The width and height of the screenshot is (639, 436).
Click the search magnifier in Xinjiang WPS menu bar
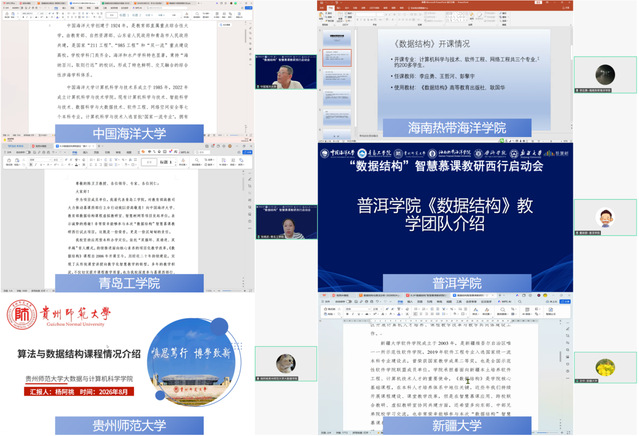(x=520, y=302)
